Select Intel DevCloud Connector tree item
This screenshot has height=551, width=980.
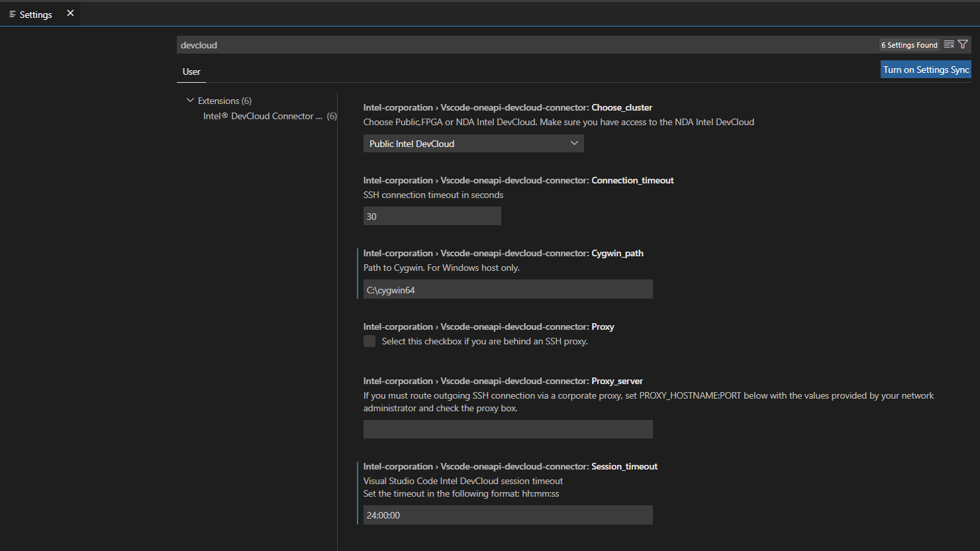(x=263, y=116)
